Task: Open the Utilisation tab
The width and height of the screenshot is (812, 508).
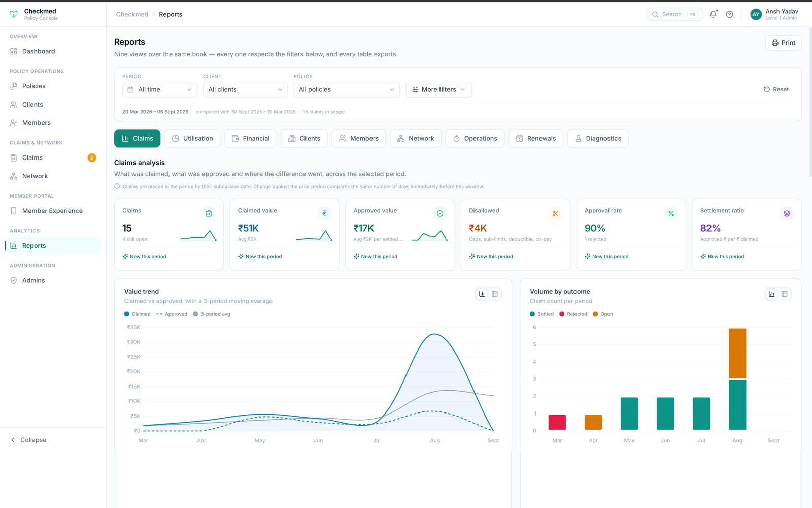Action: pyautogui.click(x=192, y=138)
